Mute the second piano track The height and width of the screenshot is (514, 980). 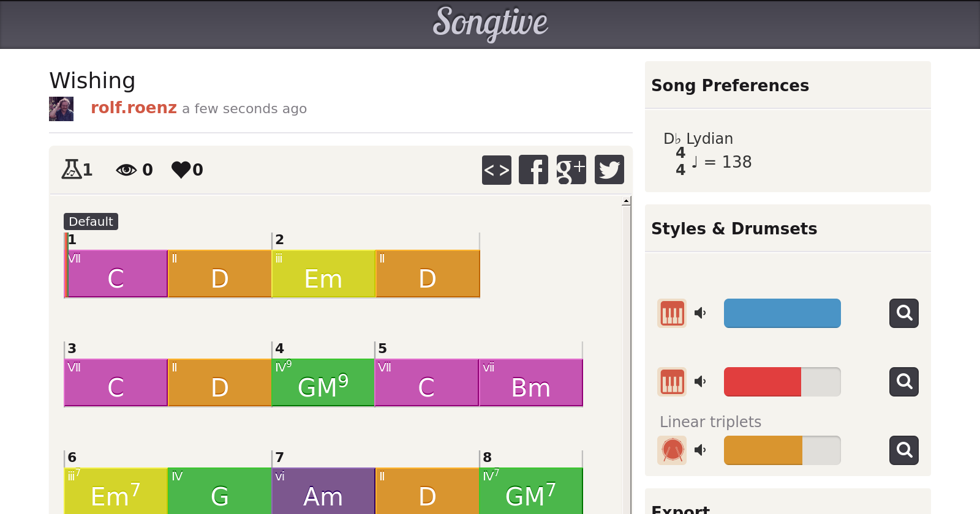[700, 382]
